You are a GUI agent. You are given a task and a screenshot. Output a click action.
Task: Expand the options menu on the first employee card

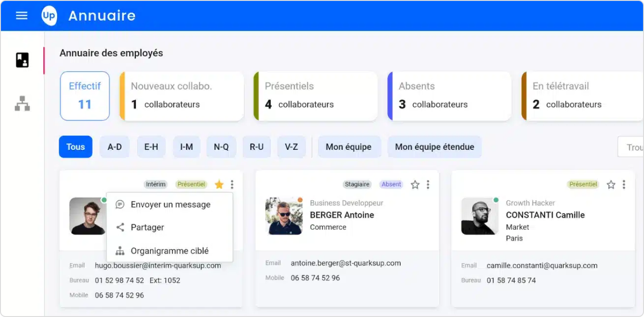tap(232, 184)
